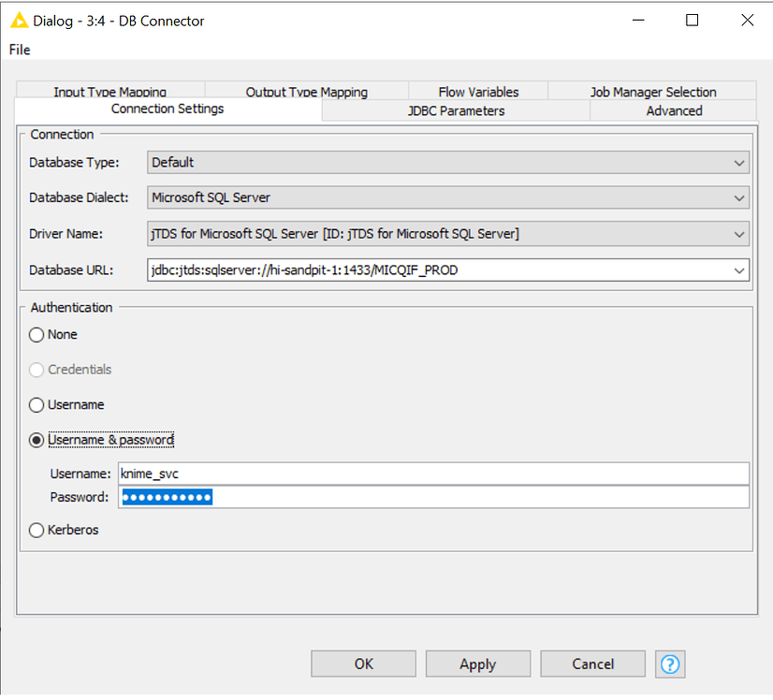This screenshot has height=700, width=773.
Task: Click the KNIME warning icon in title bar
Action: [19, 20]
